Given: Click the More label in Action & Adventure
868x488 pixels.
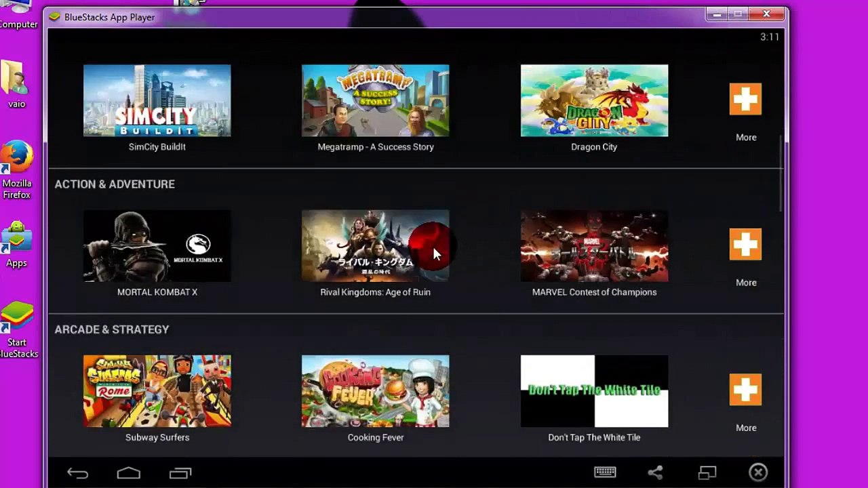Looking at the screenshot, I should (746, 283).
